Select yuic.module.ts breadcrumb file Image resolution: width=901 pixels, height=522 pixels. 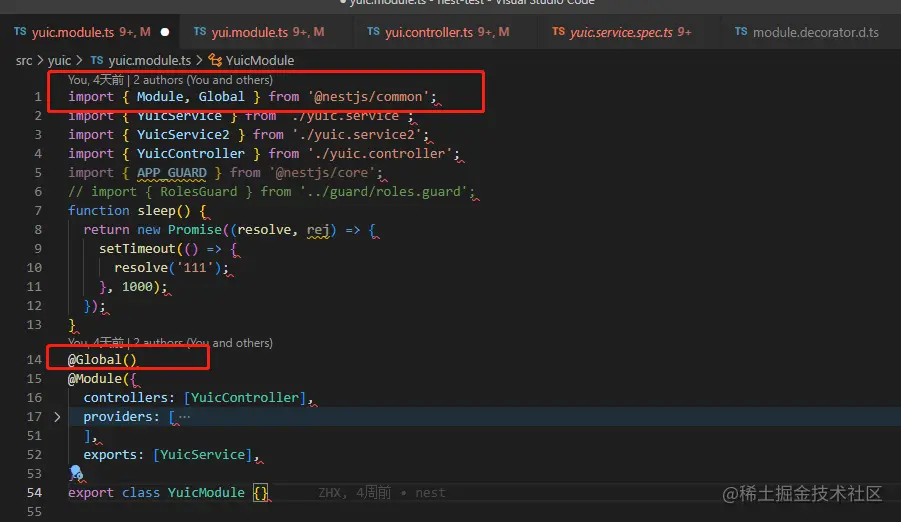149,60
